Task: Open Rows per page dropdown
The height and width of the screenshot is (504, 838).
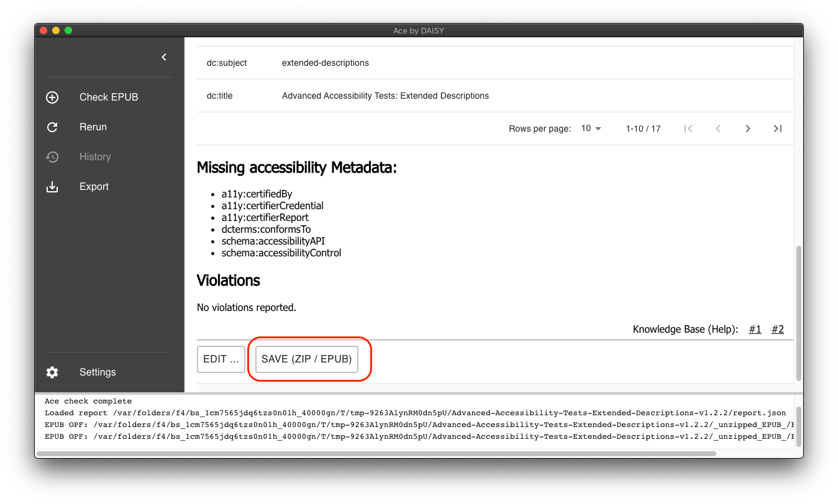Action: coord(591,128)
